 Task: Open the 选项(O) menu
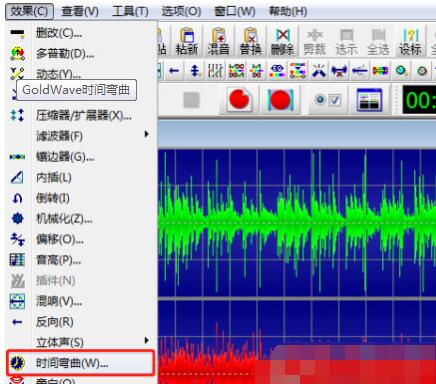pyautogui.click(x=181, y=11)
